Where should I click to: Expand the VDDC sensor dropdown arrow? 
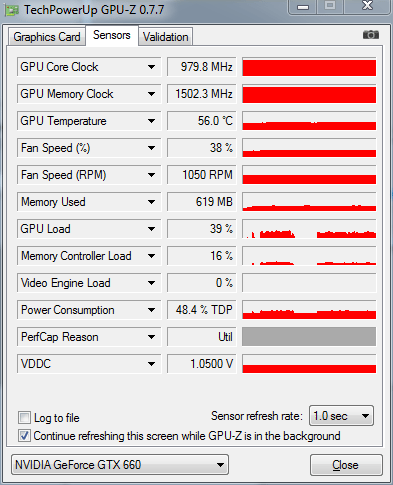151,364
